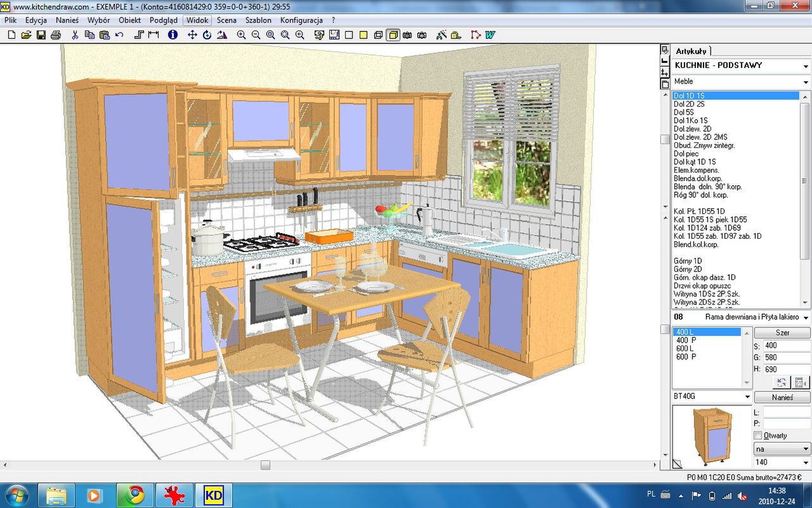Open the 140 value dropdown
Image resolution: width=812 pixels, height=508 pixels.
pos(806,463)
